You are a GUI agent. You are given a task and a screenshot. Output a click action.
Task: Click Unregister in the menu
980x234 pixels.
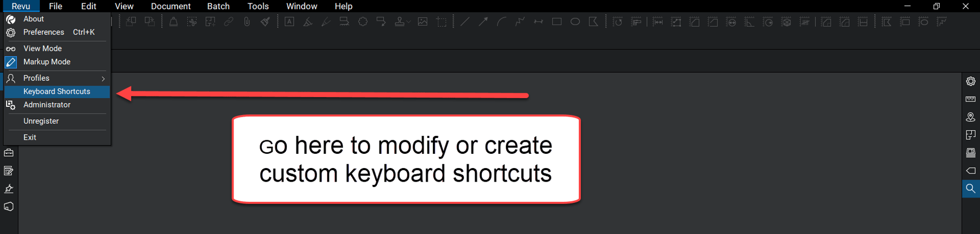tap(41, 121)
